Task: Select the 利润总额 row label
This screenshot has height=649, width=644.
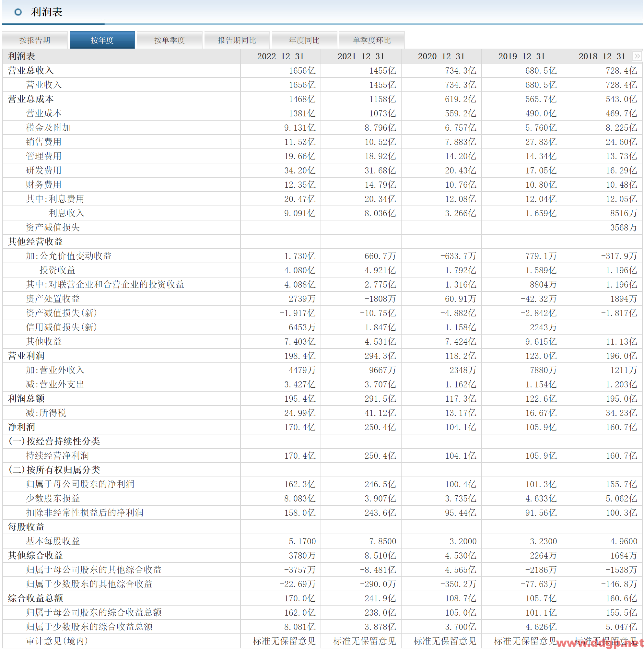Action: 26,399
